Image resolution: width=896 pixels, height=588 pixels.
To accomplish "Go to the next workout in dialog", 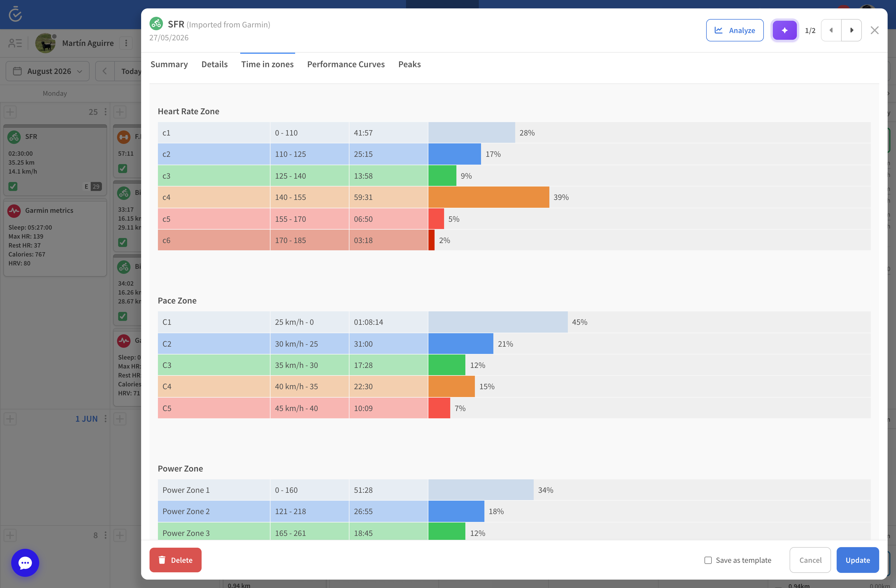I will coord(851,30).
